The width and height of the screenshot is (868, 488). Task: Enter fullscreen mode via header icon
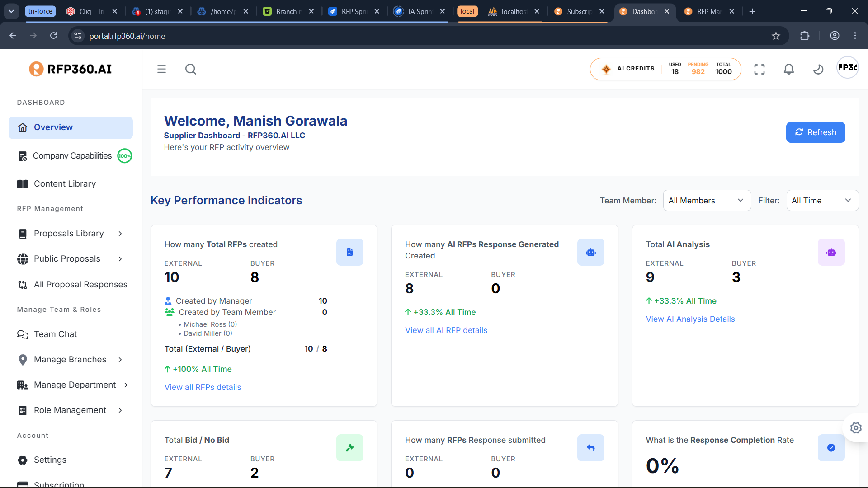759,69
